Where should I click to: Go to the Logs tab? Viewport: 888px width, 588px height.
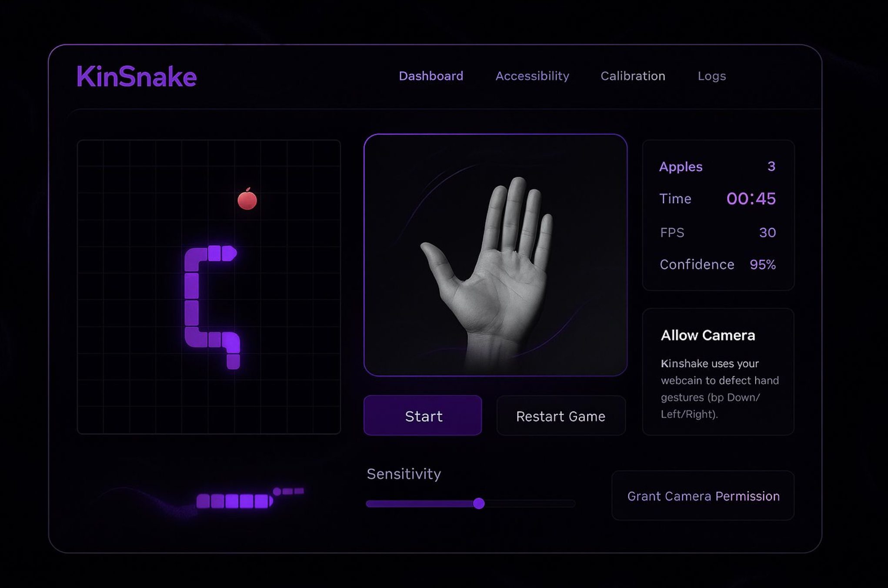[711, 76]
